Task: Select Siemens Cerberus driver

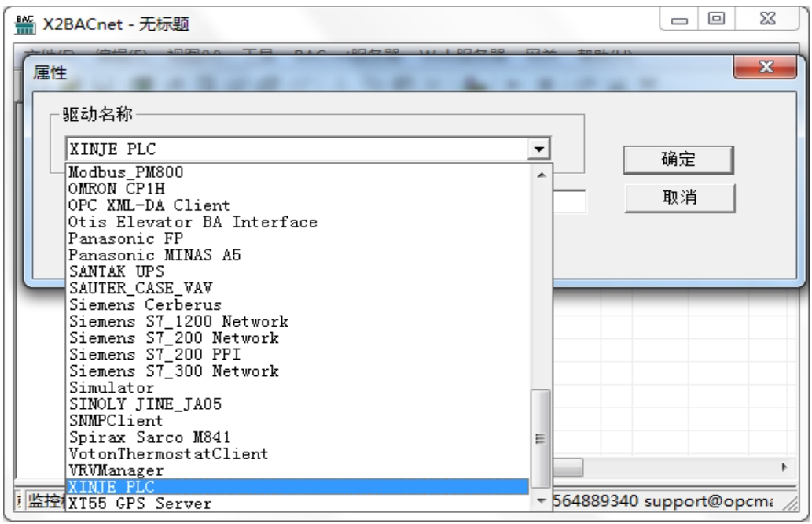Action: (298, 304)
